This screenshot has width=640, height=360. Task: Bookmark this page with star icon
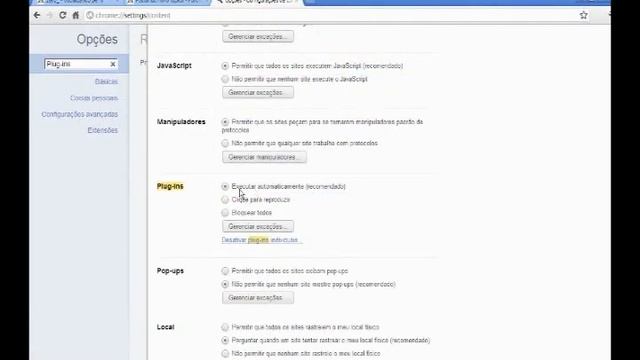tap(584, 15)
